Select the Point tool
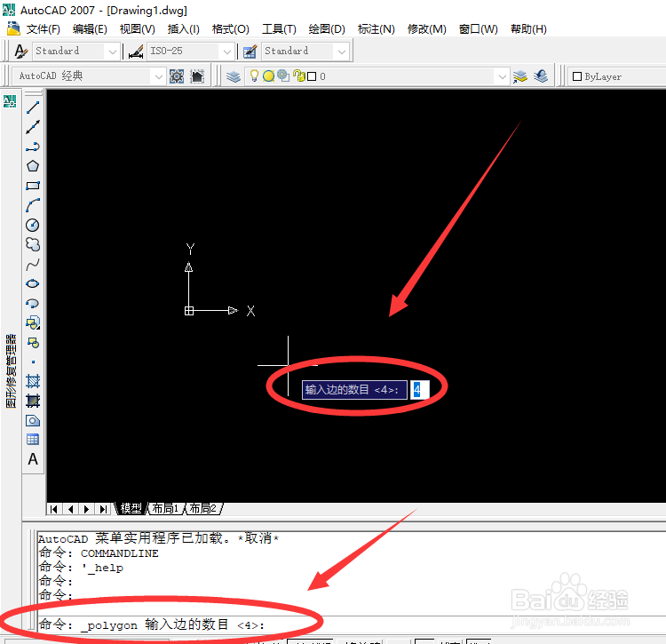Image resolution: width=666 pixels, height=644 pixels. 33,362
